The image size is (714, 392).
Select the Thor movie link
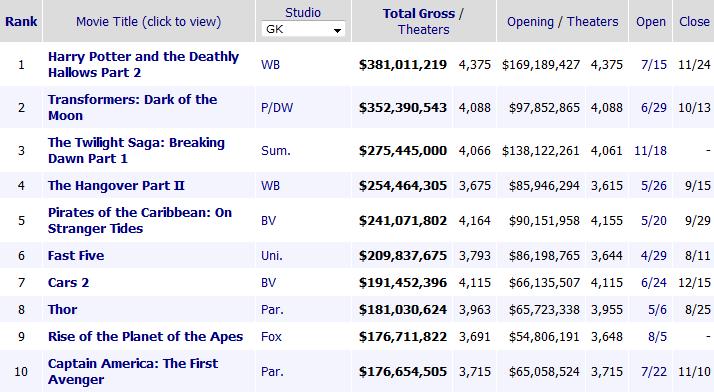tap(62, 310)
